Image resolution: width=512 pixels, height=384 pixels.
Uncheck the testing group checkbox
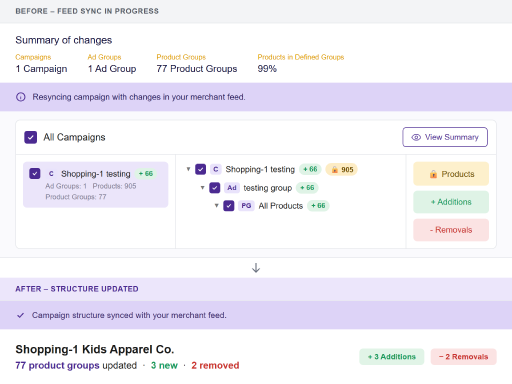215,188
